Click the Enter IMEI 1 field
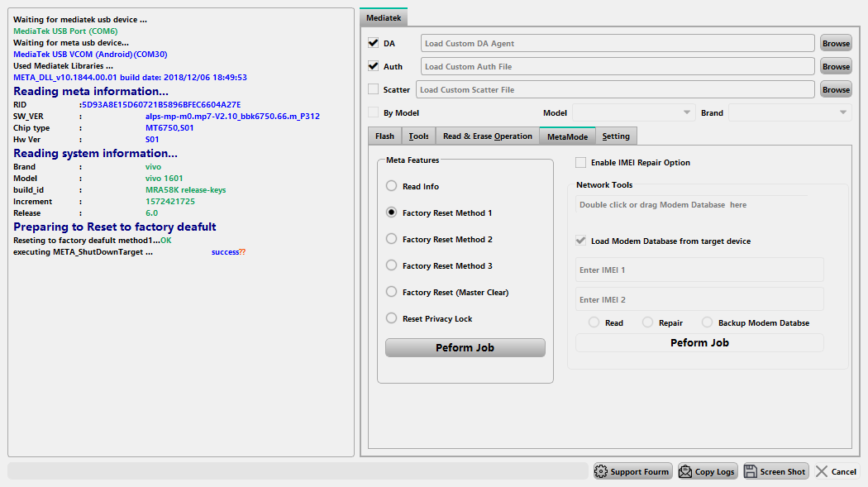This screenshot has width=868, height=487. pyautogui.click(x=699, y=270)
